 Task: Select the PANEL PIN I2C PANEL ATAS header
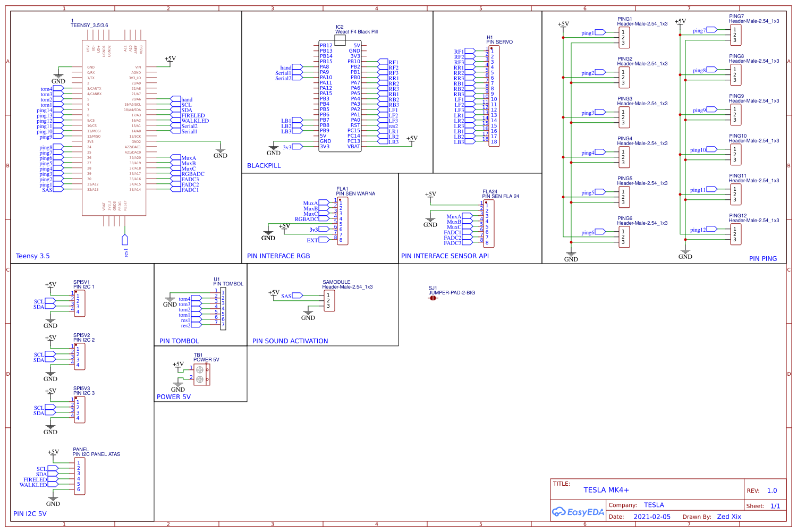[79, 476]
